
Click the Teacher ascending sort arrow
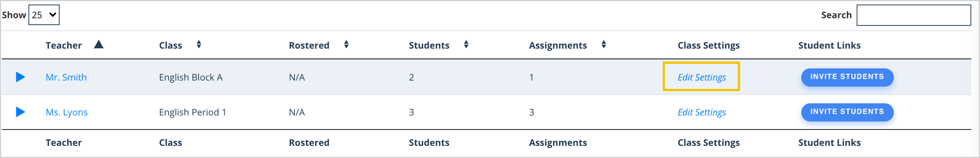99,44
